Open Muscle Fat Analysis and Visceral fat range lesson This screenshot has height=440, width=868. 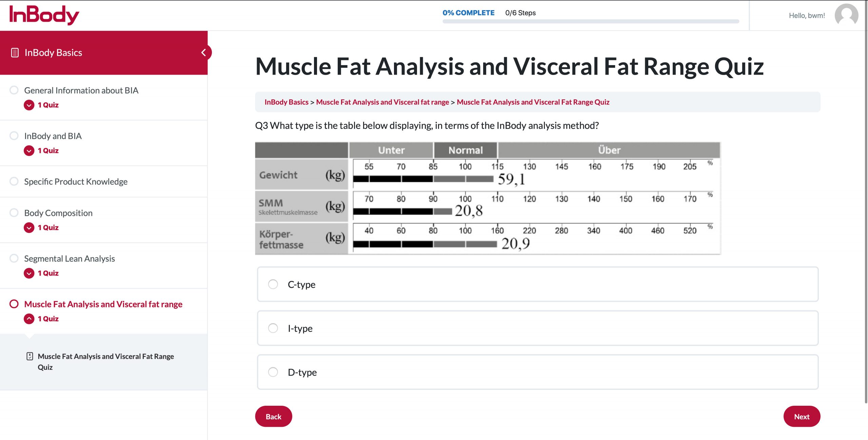pyautogui.click(x=103, y=304)
